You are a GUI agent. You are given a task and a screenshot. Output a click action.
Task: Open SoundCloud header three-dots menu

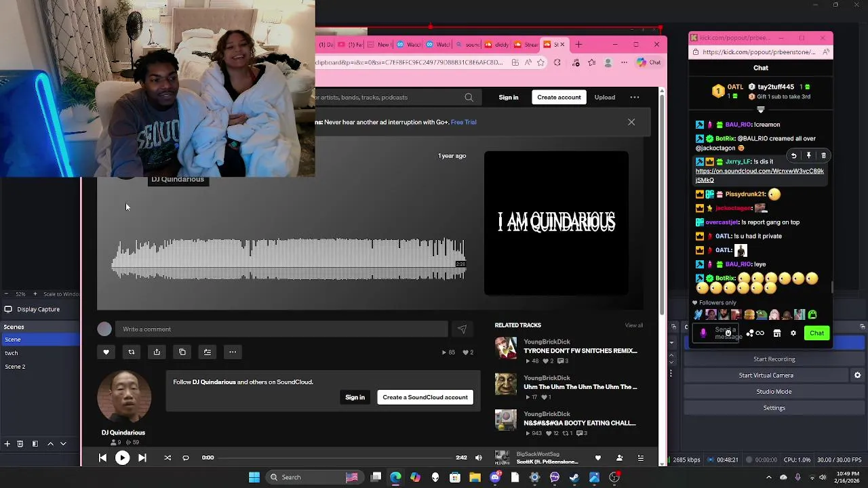635,97
